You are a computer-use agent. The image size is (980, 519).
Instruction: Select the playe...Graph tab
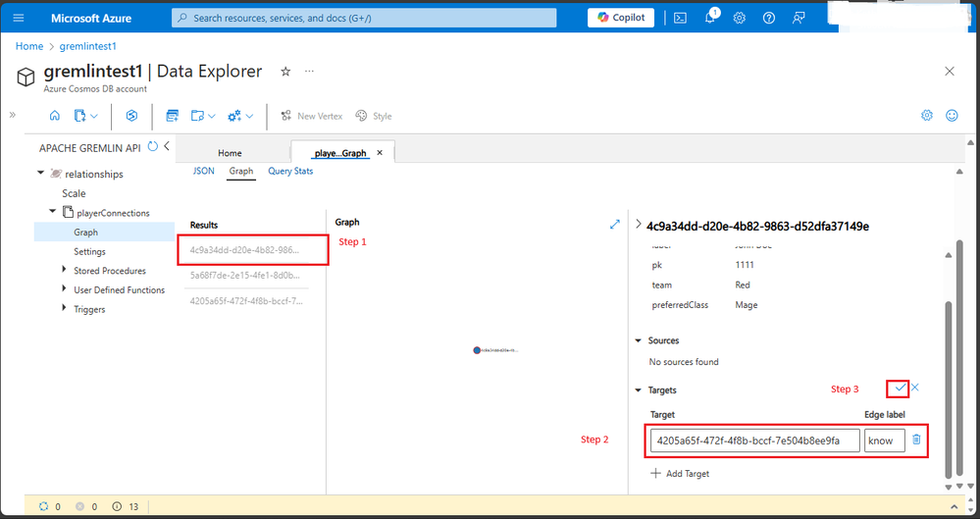tap(340, 153)
